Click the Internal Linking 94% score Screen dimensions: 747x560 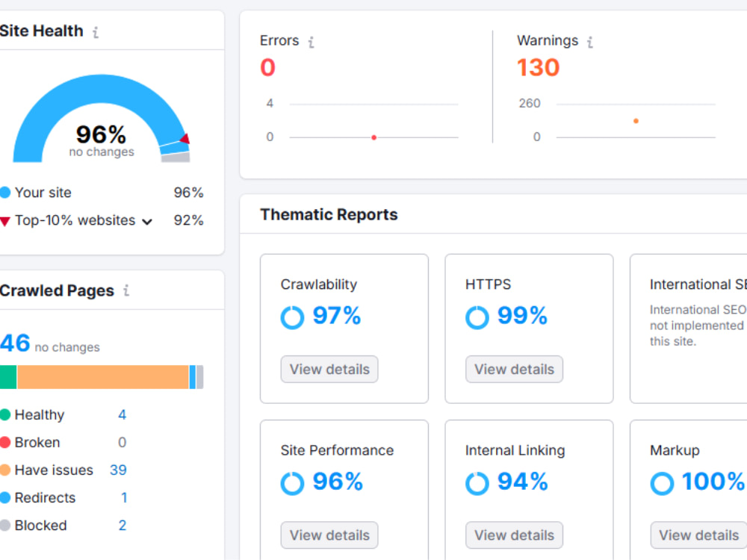click(x=523, y=482)
